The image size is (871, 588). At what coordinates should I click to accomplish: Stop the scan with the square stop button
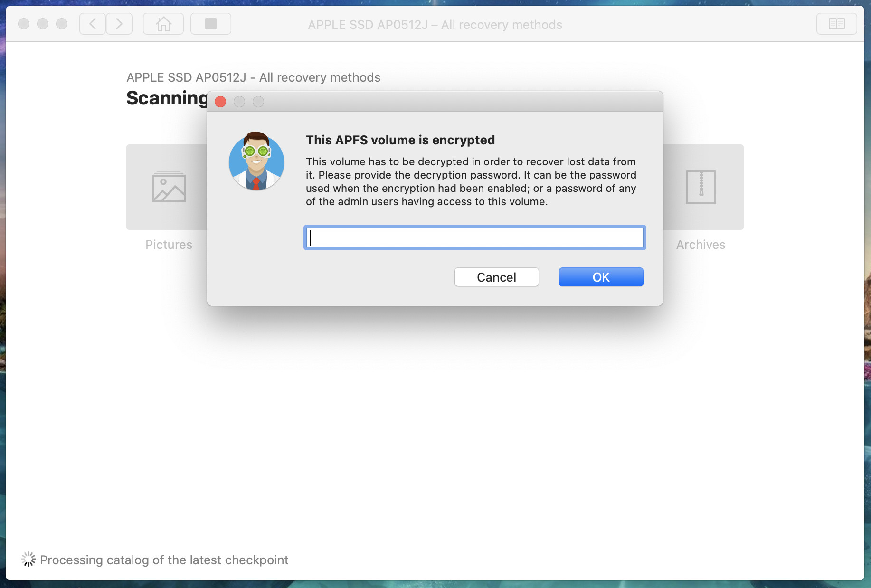(x=211, y=24)
